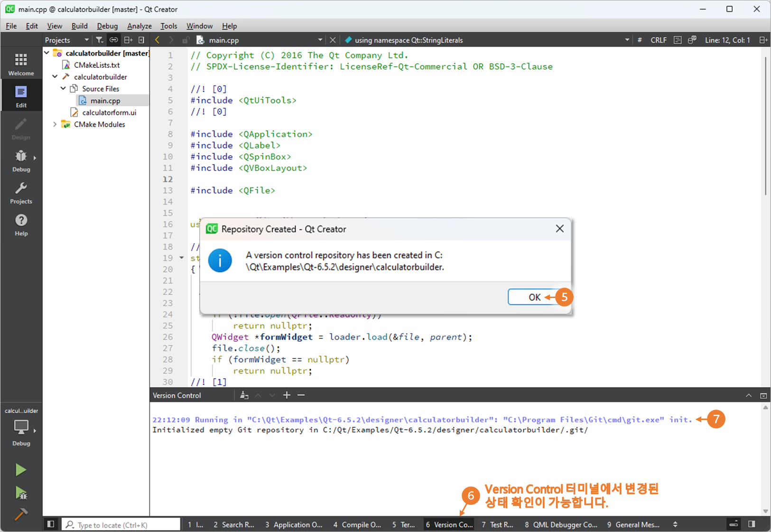Viewport: 771px width, 532px height.
Task: Open the main.cpp file dropdown
Action: pos(320,40)
